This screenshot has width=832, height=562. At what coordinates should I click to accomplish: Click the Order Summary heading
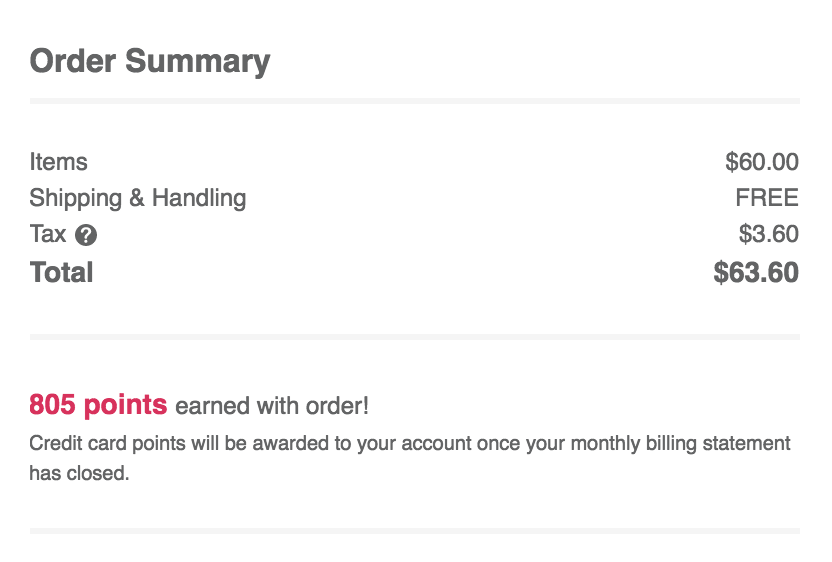point(150,62)
